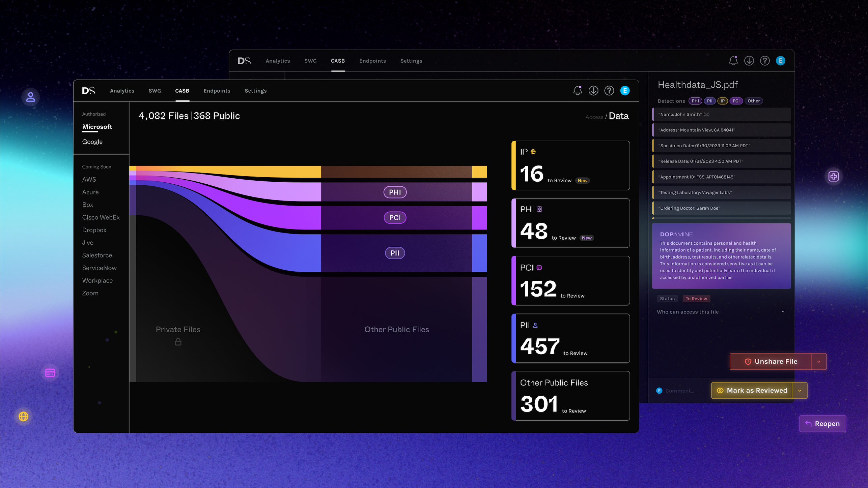Click the floating yellow globe icon
The height and width of the screenshot is (488, 868).
(x=23, y=417)
